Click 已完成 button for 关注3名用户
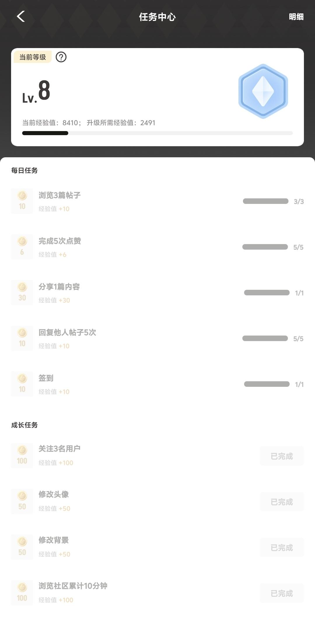The width and height of the screenshot is (315, 644). tap(282, 456)
